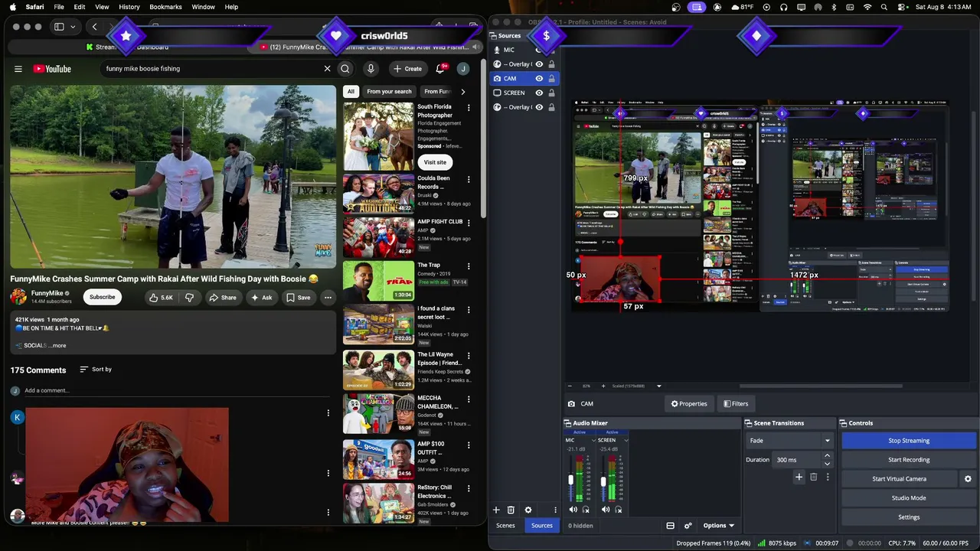Image resolution: width=980 pixels, height=551 pixels.
Task: Open the Safari sidebar options chevron
Action: [73, 27]
